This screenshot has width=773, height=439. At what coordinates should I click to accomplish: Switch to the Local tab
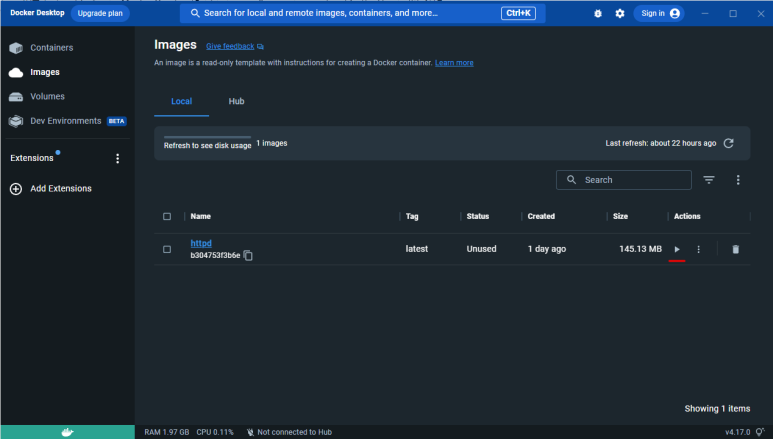181,101
